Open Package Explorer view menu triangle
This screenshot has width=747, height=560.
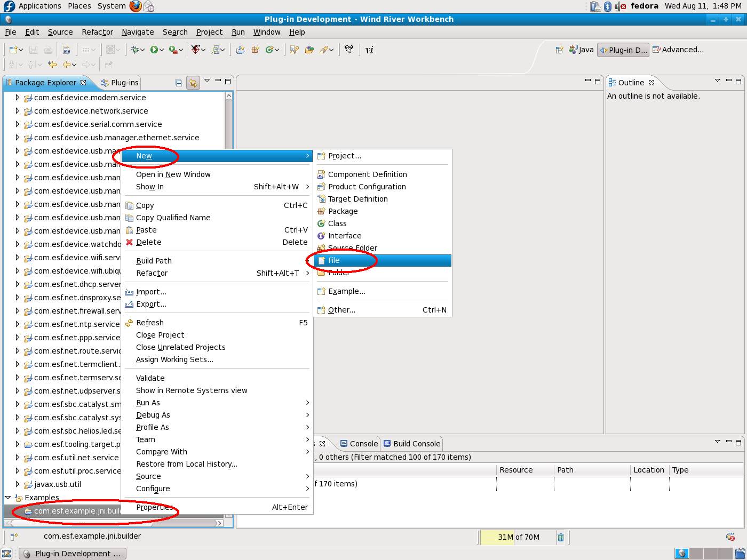point(207,81)
